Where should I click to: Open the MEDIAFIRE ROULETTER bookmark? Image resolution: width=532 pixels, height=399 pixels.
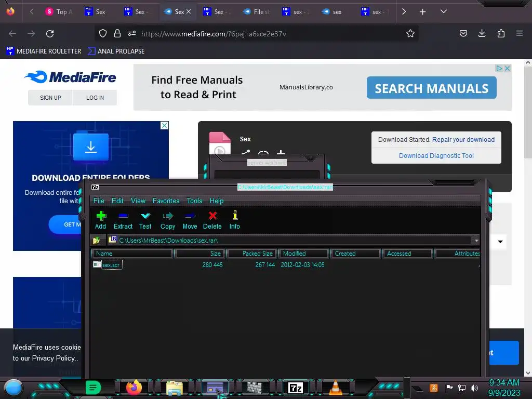44,51
